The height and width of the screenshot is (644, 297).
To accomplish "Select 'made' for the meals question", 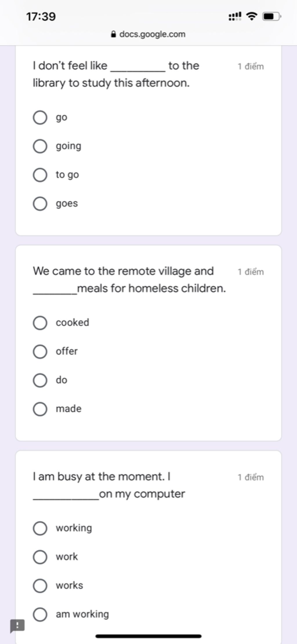I will pyautogui.click(x=40, y=409).
